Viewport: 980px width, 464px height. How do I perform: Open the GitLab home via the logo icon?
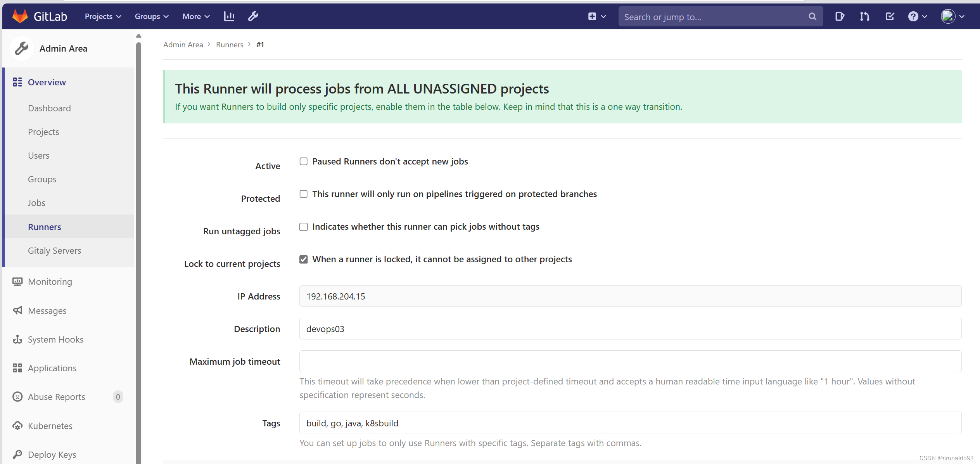pyautogui.click(x=20, y=16)
